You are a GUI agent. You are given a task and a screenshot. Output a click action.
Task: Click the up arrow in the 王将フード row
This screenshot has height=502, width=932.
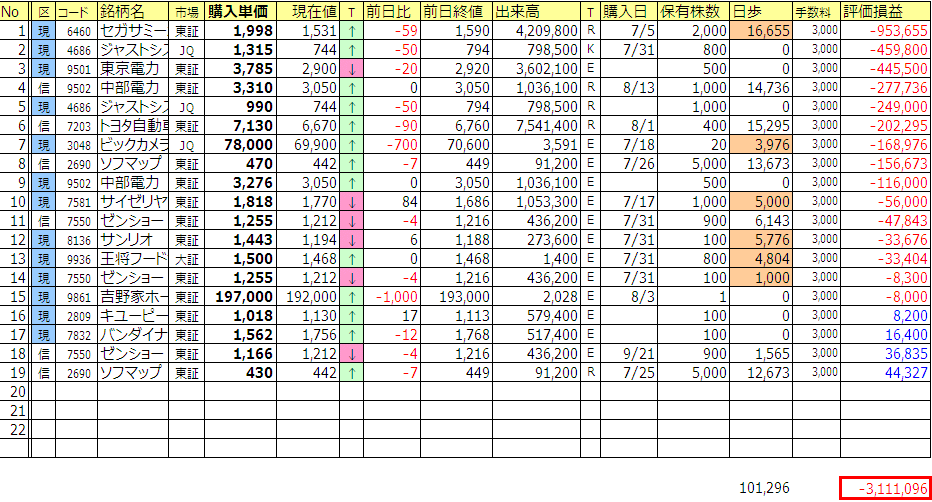pyautogui.click(x=352, y=259)
